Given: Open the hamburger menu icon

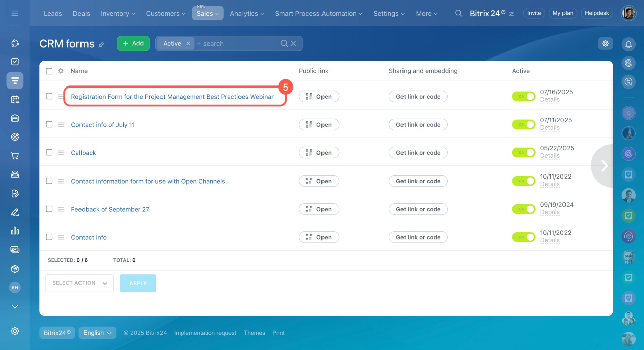Looking at the screenshot, I should tap(15, 13).
